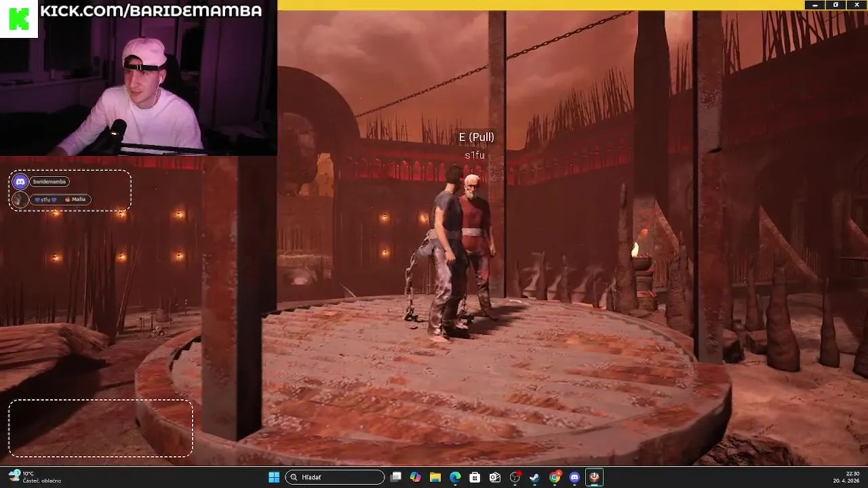Launch Copilot from the taskbar
This screenshot has width=868, height=488.
coord(416,477)
